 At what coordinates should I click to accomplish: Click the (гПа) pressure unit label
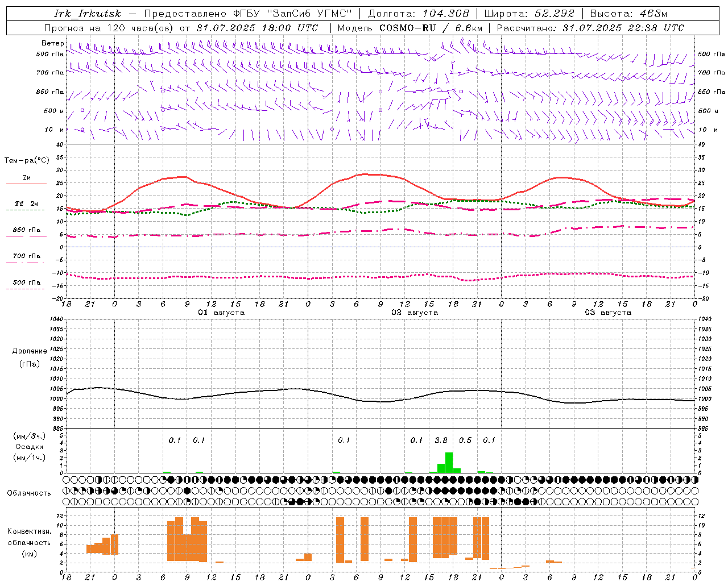coord(30,364)
